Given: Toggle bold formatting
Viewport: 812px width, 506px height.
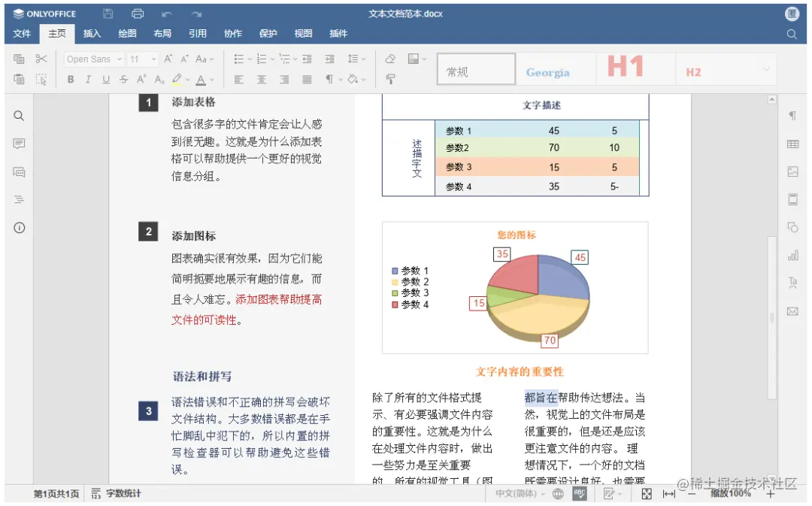Looking at the screenshot, I should (x=70, y=78).
